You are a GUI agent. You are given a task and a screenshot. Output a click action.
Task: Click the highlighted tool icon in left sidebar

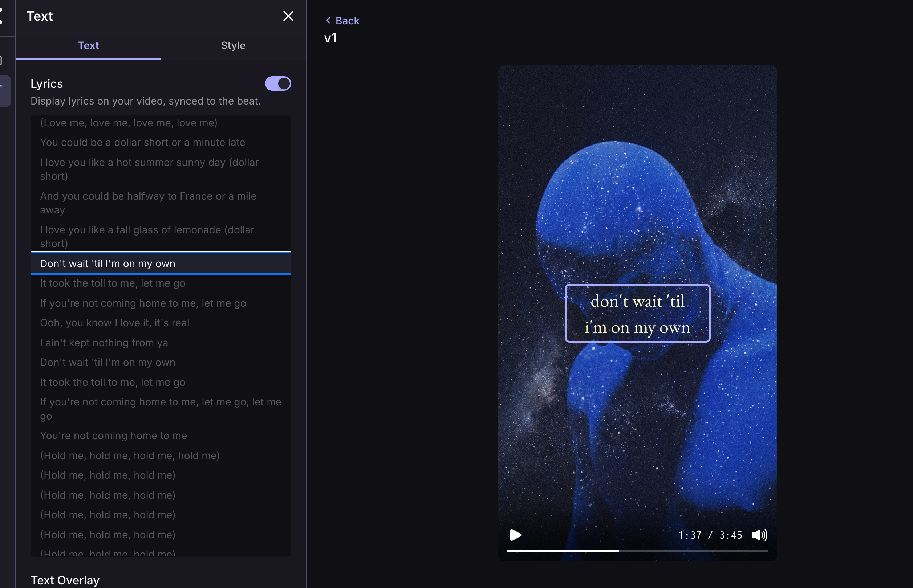5,91
